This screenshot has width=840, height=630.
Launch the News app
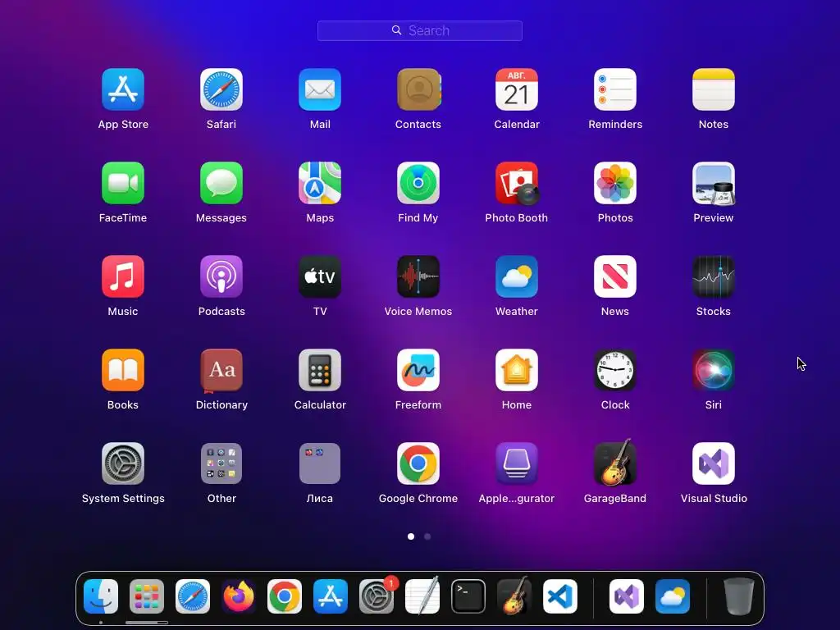pyautogui.click(x=615, y=276)
